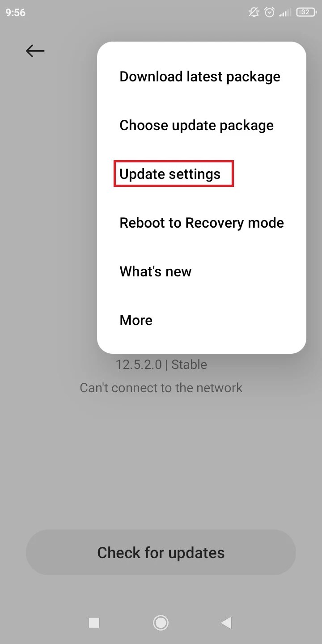
Task: Tap the signal strength status icon
Action: [x=284, y=13]
